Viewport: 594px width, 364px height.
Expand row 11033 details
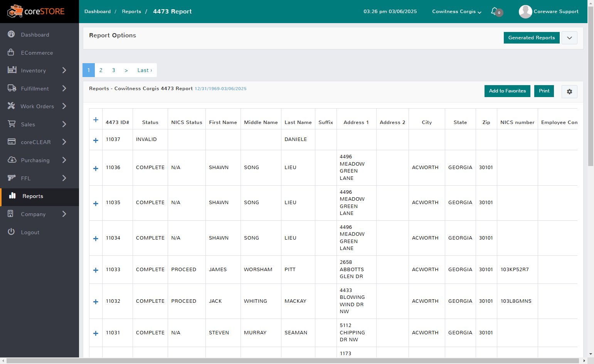coord(96,270)
